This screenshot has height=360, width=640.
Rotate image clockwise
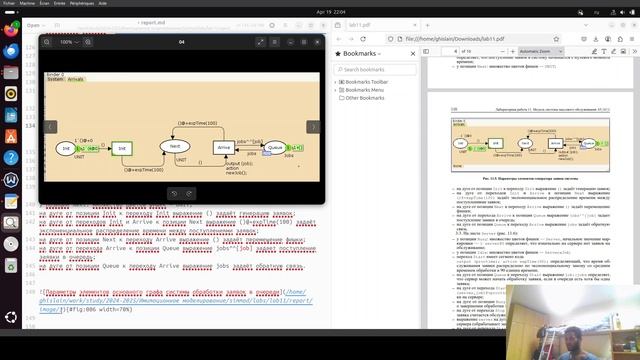(189, 193)
